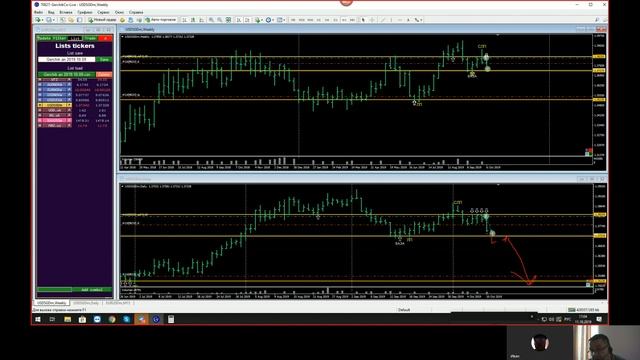
Task: Open the notifications center icon
Action: [599, 319]
